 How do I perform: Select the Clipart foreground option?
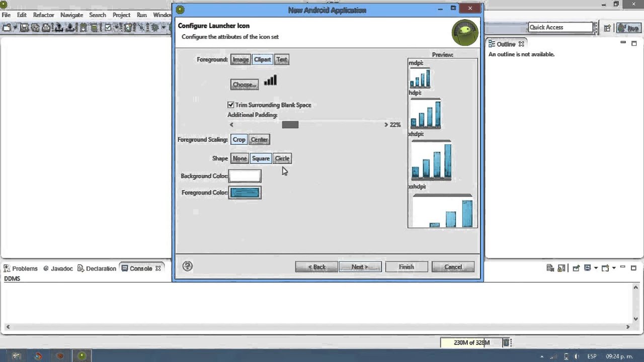click(x=262, y=59)
